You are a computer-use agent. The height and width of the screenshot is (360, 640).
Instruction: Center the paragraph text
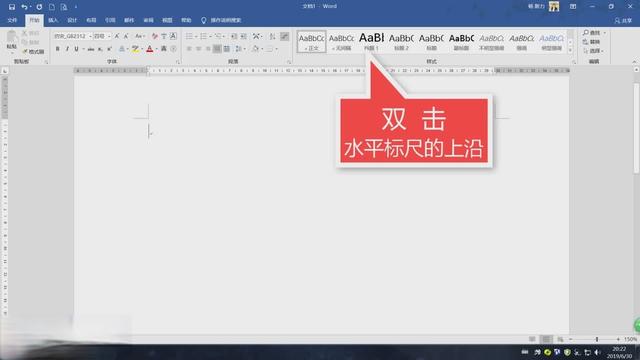[198, 49]
